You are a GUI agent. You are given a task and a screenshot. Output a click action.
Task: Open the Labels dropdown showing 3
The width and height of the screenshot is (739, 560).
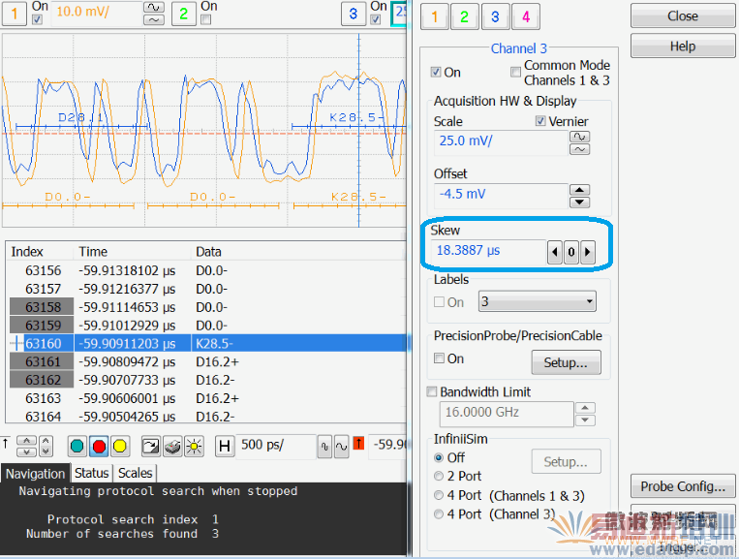click(538, 301)
